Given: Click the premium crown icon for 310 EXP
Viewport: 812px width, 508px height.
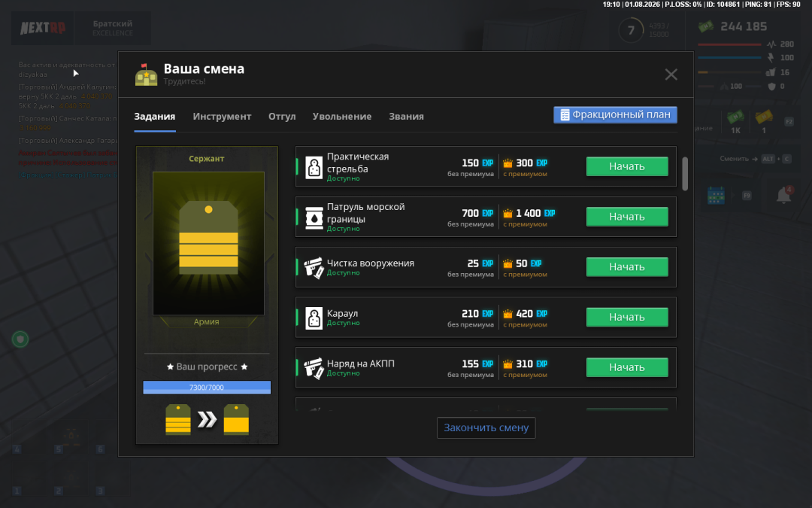Looking at the screenshot, I should pyautogui.click(x=507, y=364).
